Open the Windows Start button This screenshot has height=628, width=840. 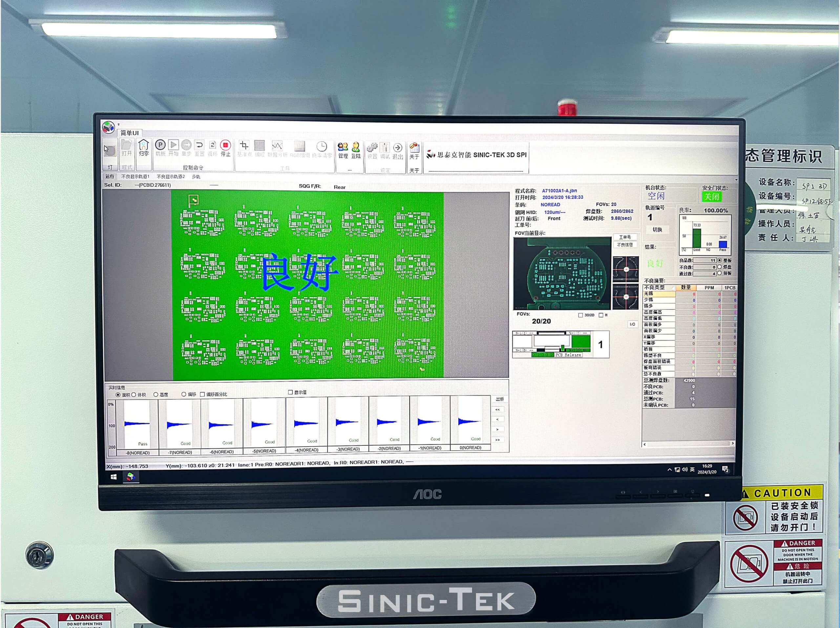(114, 476)
